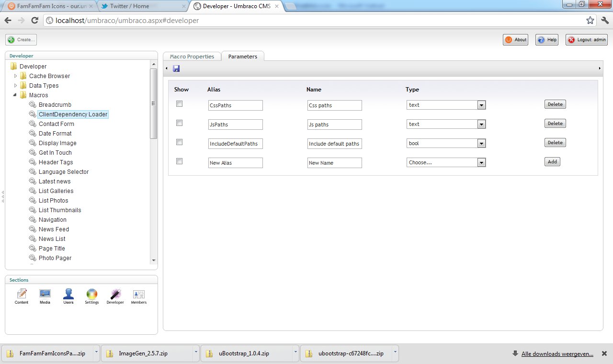Viewport: 613px width, 364px height.
Task: Click Logout: admin button
Action: [x=587, y=40]
